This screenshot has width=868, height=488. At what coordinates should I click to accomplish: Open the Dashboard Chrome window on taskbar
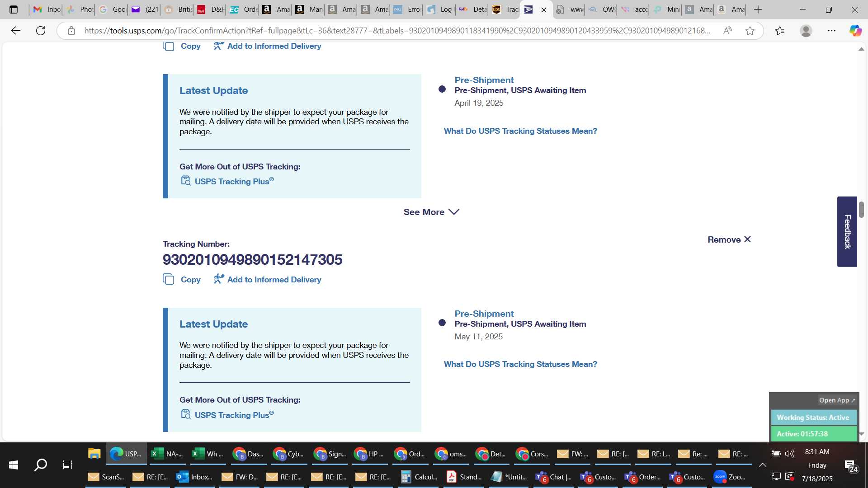248,454
